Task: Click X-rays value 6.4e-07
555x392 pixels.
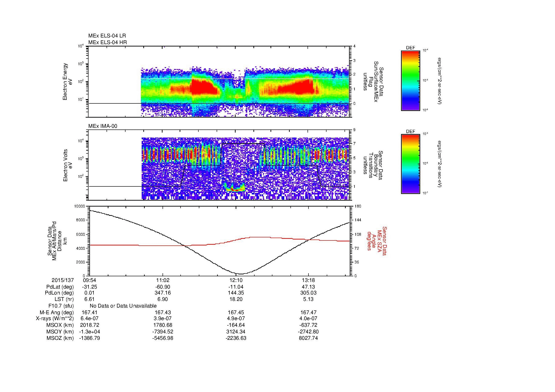Action: (x=90, y=318)
